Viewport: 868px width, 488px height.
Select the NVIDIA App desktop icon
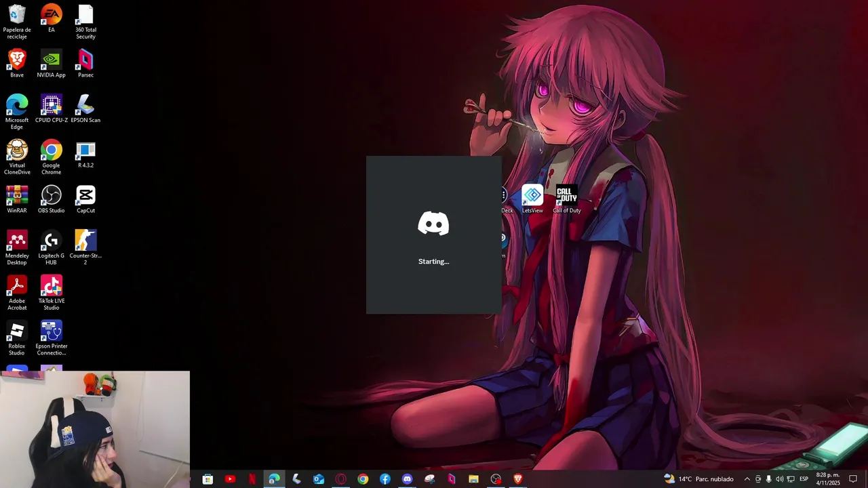(x=51, y=63)
